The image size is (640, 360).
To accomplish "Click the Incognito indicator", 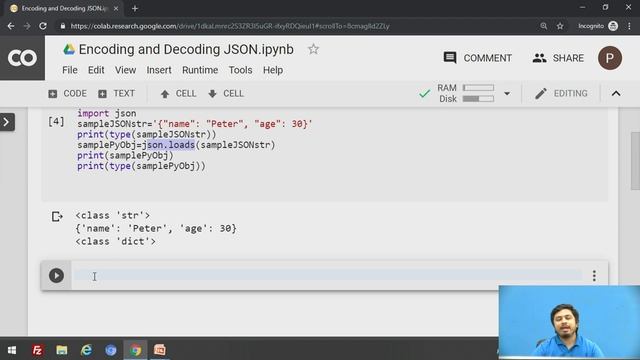I will point(598,26).
